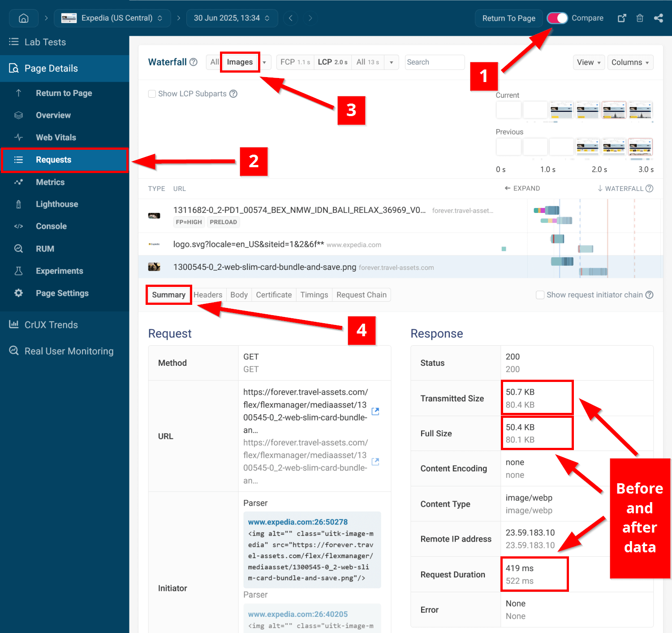Viewport: 672px width, 633px height.
Task: Click the red-outlined Previous filmstrip frame
Action: (x=640, y=147)
